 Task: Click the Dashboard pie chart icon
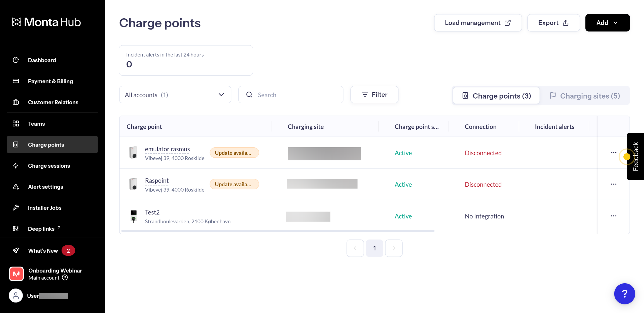16,60
